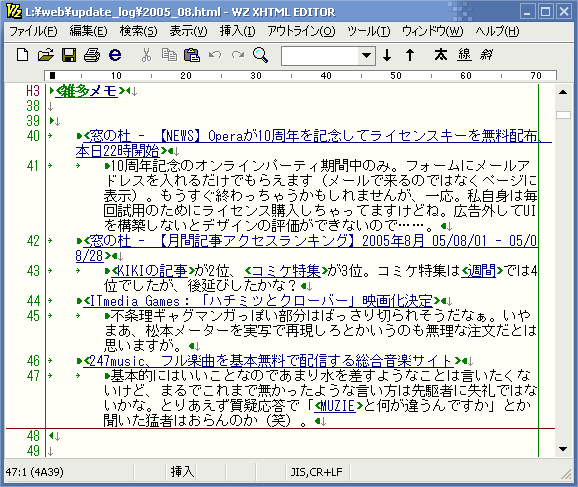Click the 月間記事アクセスランキング link
578x487 pixels.
click(x=310, y=241)
